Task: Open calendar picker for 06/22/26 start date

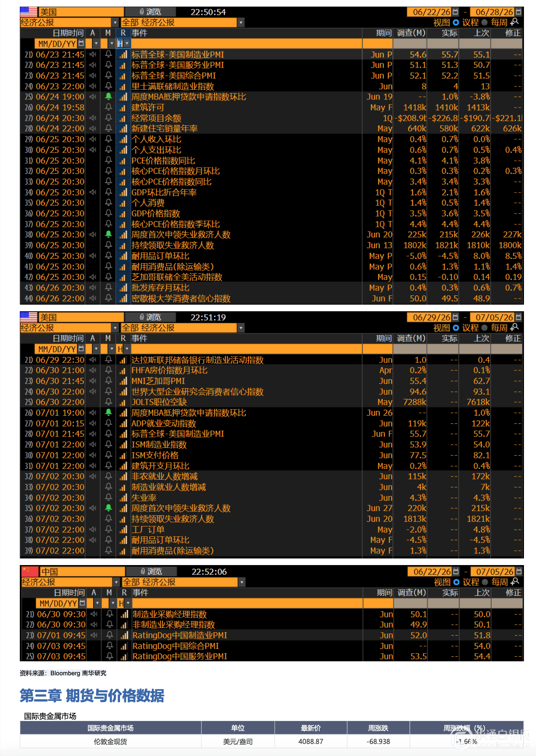Action: pos(455,12)
